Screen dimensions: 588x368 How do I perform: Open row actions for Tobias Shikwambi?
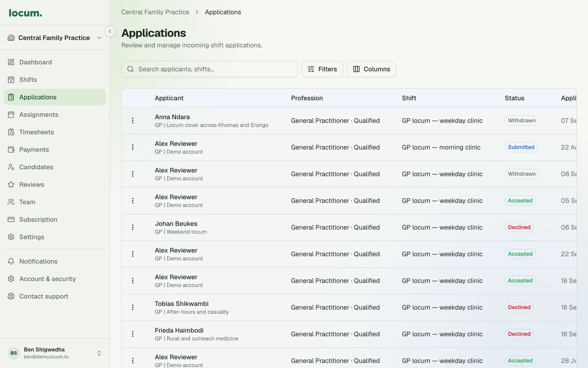(x=133, y=307)
